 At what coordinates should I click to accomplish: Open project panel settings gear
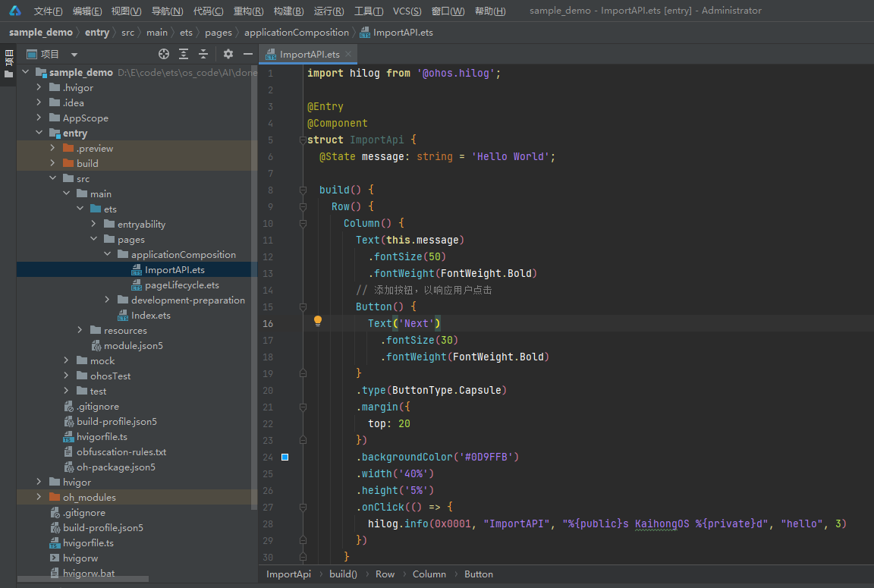click(x=228, y=54)
